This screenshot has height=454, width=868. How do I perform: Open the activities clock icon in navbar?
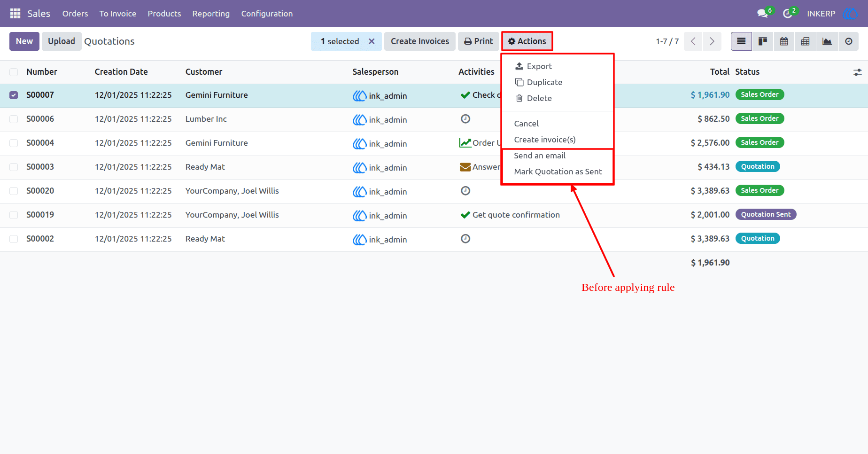788,14
